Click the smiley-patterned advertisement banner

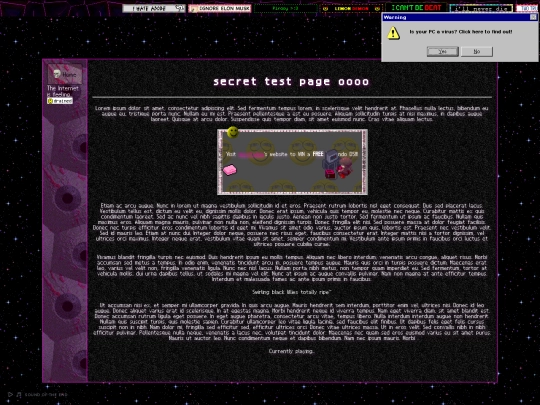click(292, 162)
